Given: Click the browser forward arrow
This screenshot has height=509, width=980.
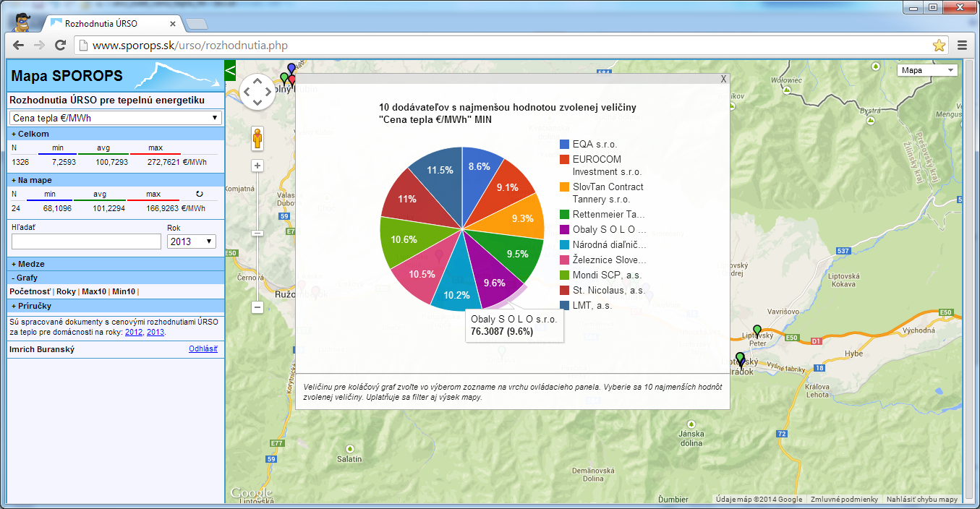Looking at the screenshot, I should (x=40, y=45).
